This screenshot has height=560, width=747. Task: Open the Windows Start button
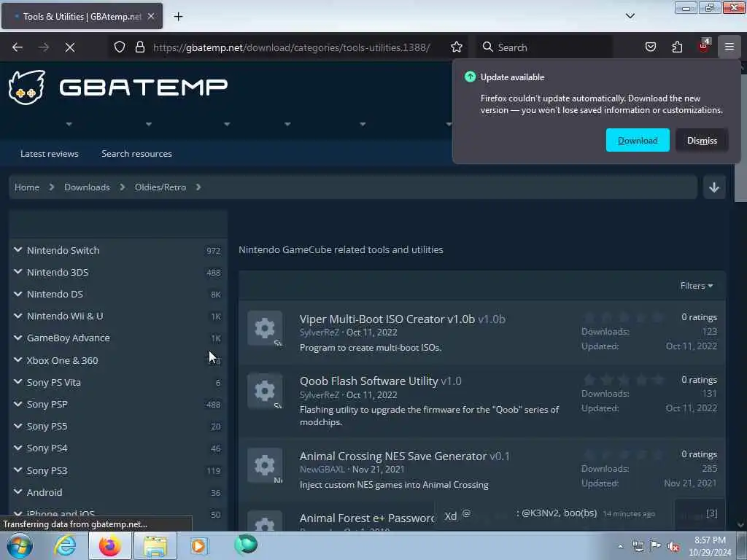pyautogui.click(x=20, y=545)
